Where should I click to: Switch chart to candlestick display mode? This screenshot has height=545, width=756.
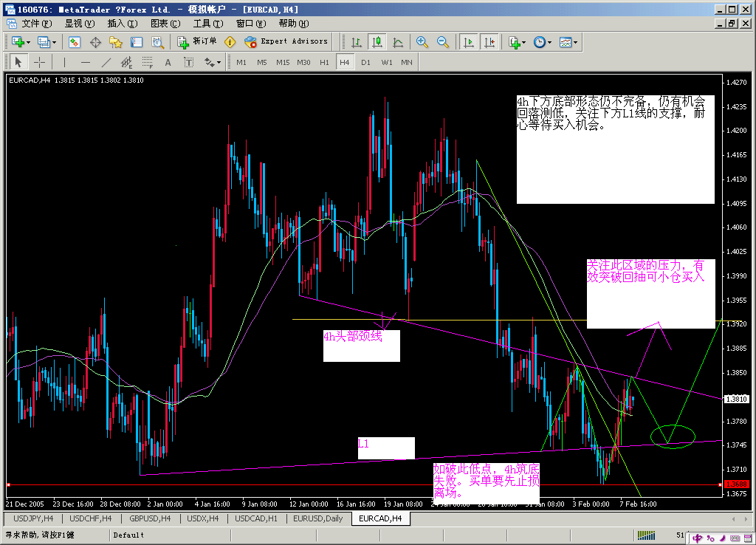click(377, 42)
